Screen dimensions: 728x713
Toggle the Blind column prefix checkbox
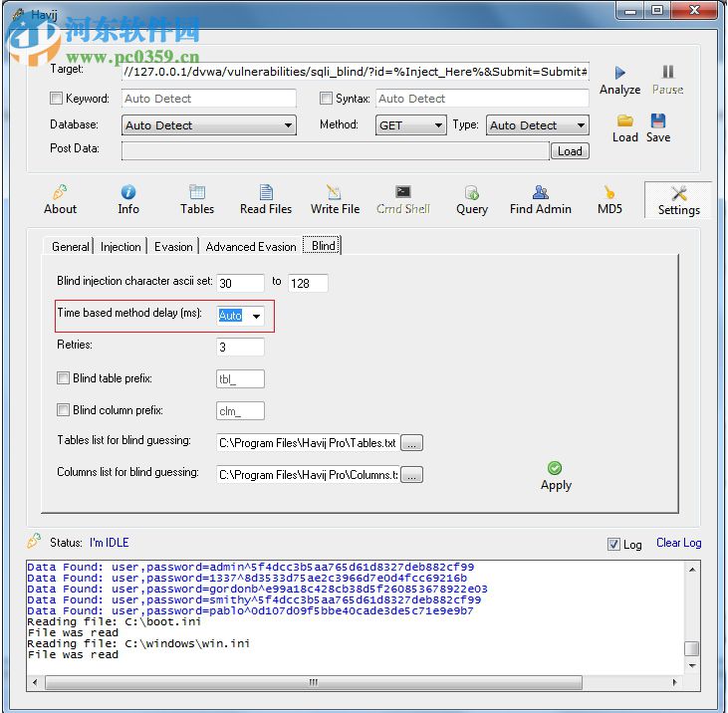pos(63,410)
